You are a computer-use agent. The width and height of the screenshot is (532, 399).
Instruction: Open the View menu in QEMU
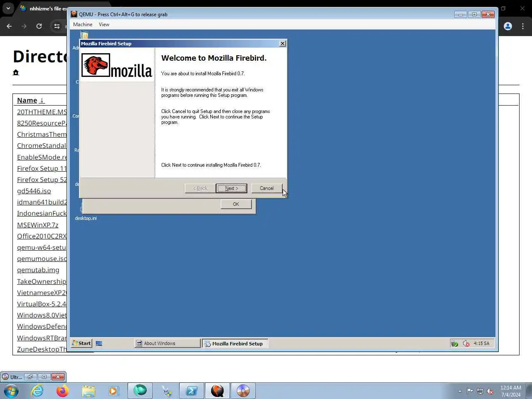(104, 25)
